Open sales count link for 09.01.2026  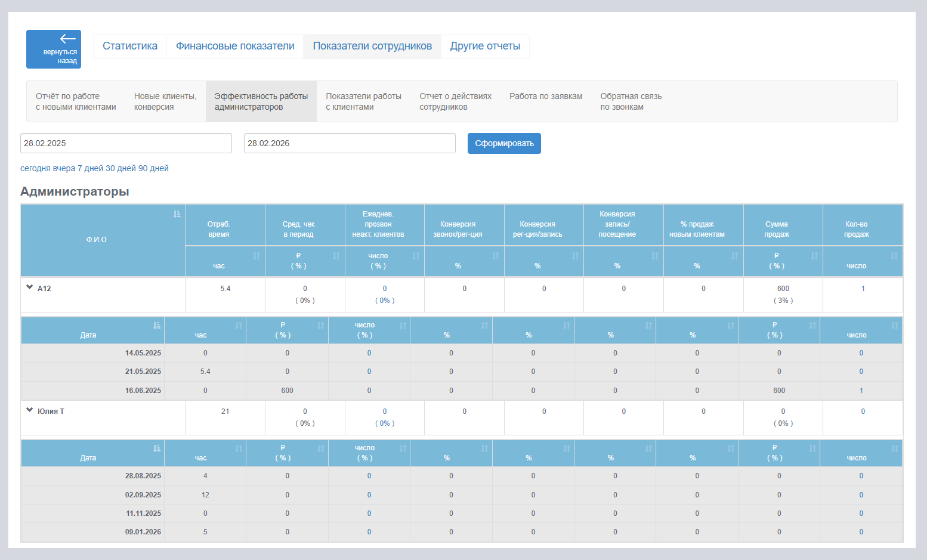[x=861, y=532]
